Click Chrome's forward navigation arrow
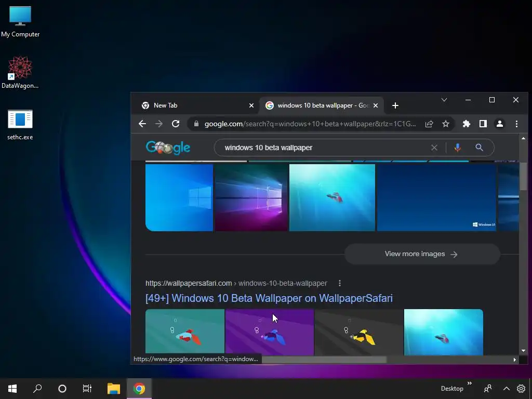Viewport: 532px width, 399px height. point(159,124)
